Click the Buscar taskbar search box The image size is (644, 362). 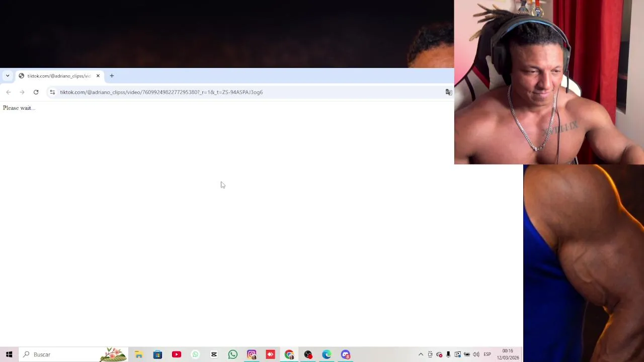(73, 354)
